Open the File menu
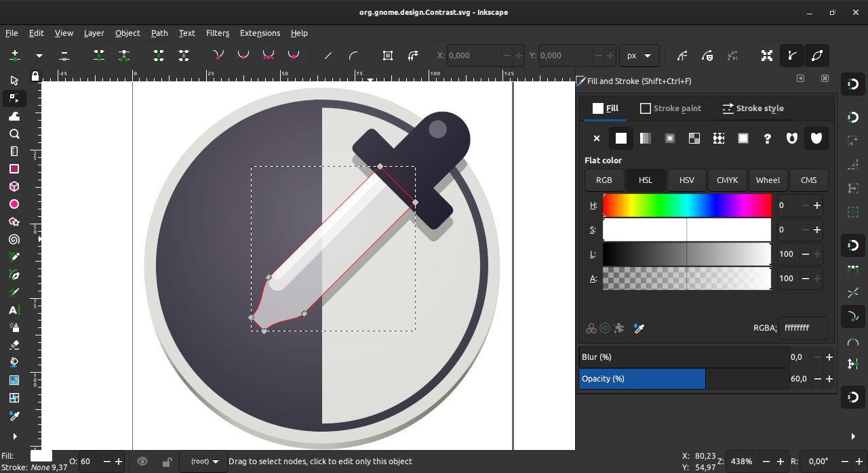 tap(12, 33)
